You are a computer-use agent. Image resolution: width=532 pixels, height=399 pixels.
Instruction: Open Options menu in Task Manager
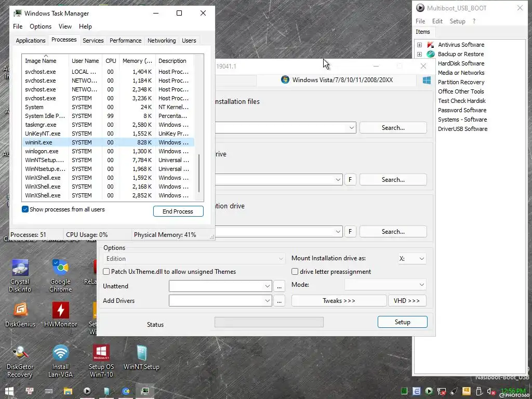[41, 26]
